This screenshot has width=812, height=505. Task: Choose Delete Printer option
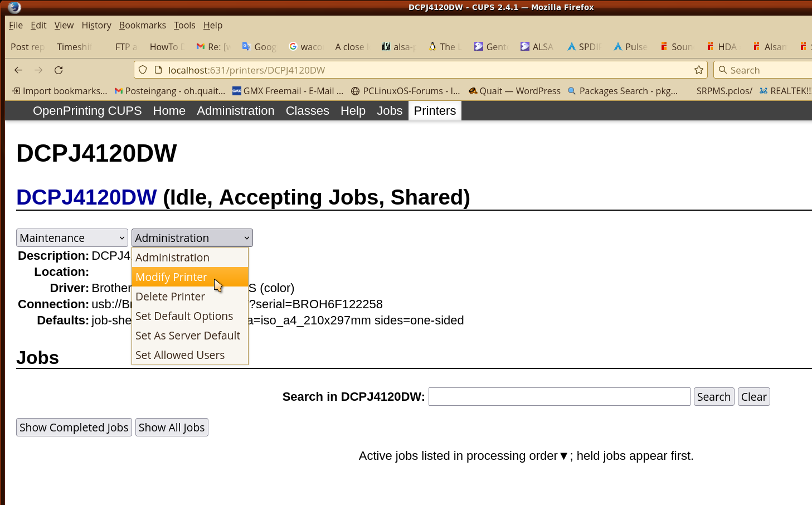[171, 297]
